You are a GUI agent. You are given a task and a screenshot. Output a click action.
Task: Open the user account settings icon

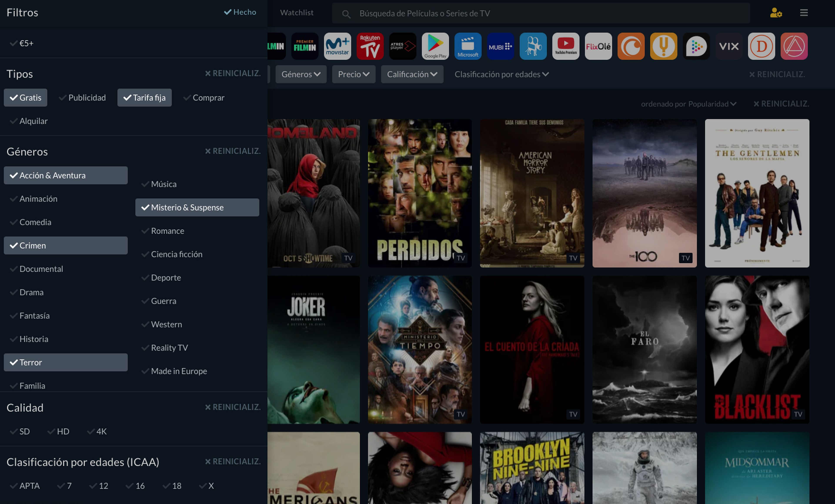pos(776,13)
